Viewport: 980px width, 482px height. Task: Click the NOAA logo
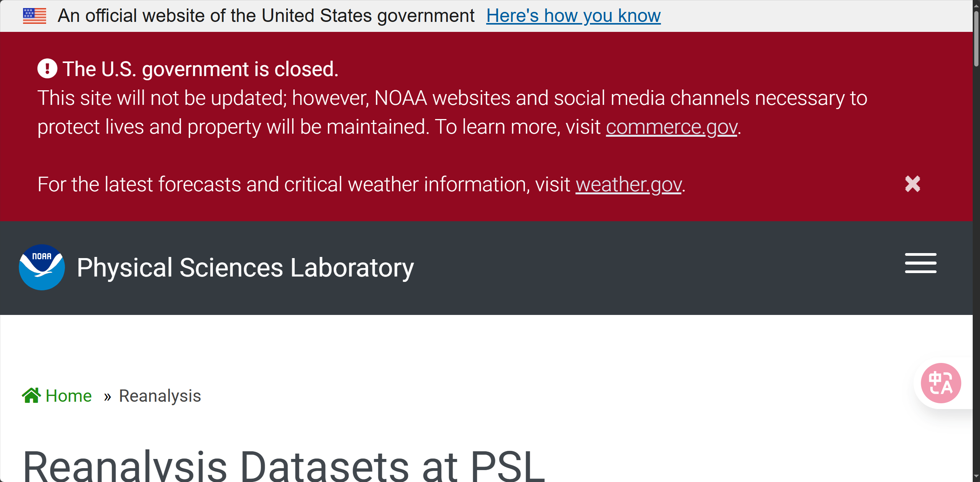click(42, 267)
